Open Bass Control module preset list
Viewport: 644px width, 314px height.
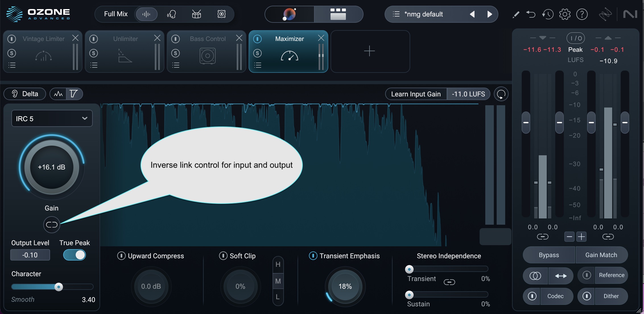click(x=176, y=65)
